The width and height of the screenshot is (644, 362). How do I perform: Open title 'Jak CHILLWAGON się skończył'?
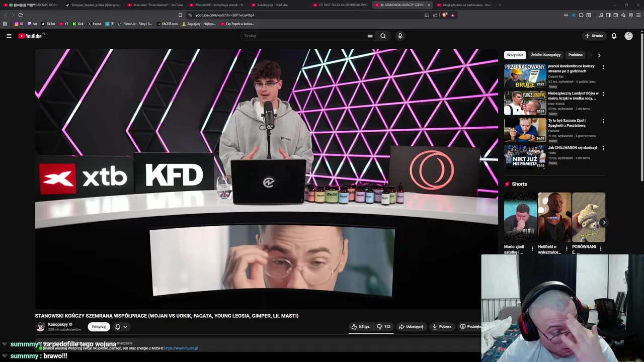click(573, 148)
